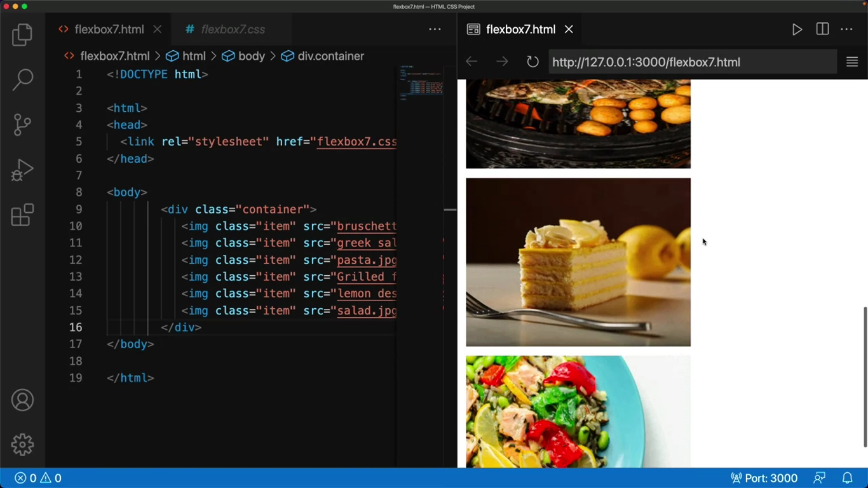This screenshot has height=488, width=868.
Task: Click Port: 3000 live server status
Action: (764, 478)
